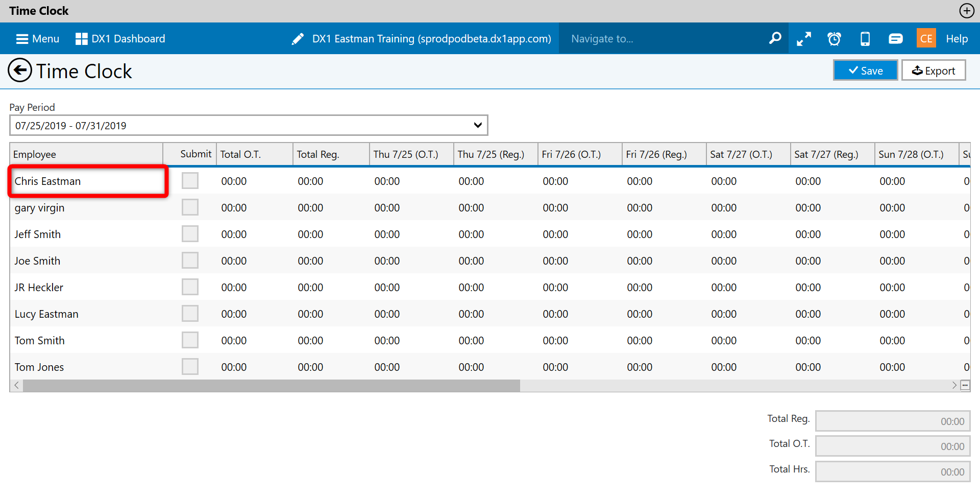Check Submit box for Tom Jones

coord(190,366)
